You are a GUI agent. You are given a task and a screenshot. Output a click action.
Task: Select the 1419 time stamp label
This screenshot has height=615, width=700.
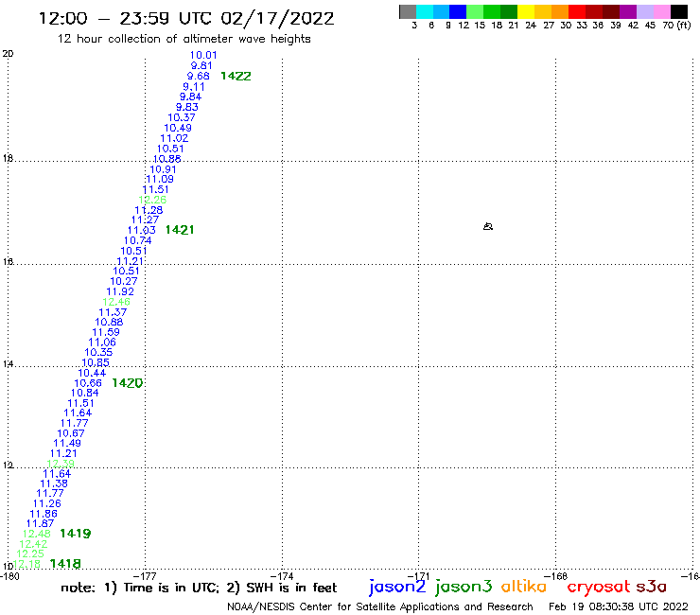[x=75, y=534]
